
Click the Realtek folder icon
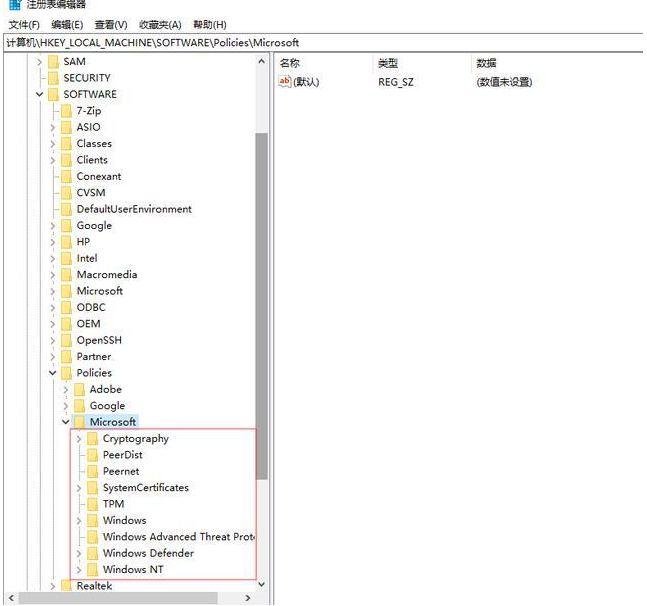pos(66,586)
